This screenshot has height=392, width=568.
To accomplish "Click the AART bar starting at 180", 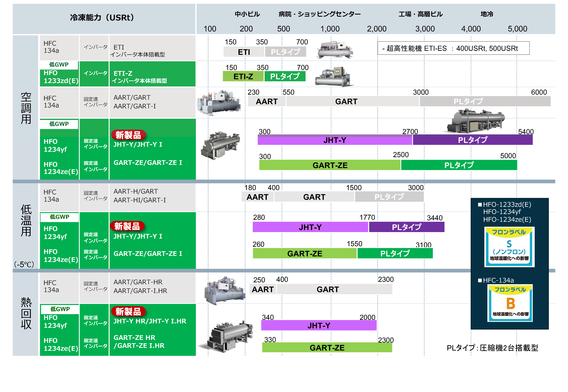I will pos(257,197).
